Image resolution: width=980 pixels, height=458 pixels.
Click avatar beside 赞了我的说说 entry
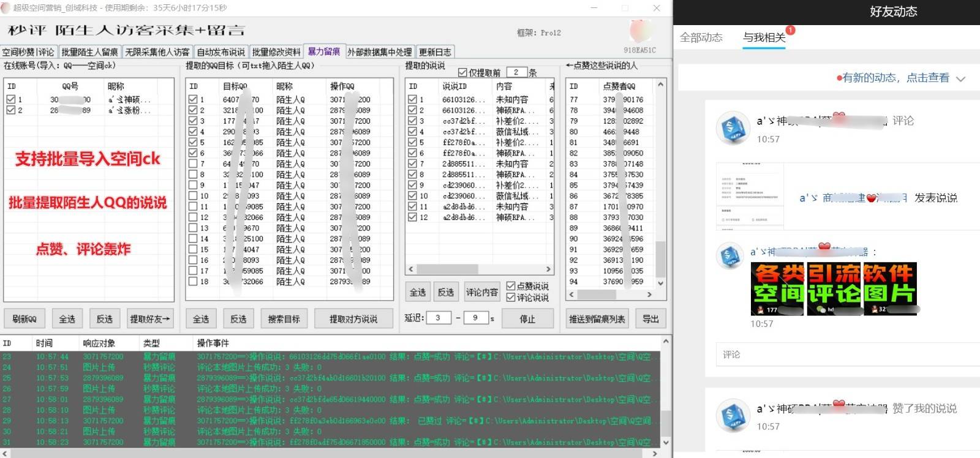pyautogui.click(x=733, y=416)
